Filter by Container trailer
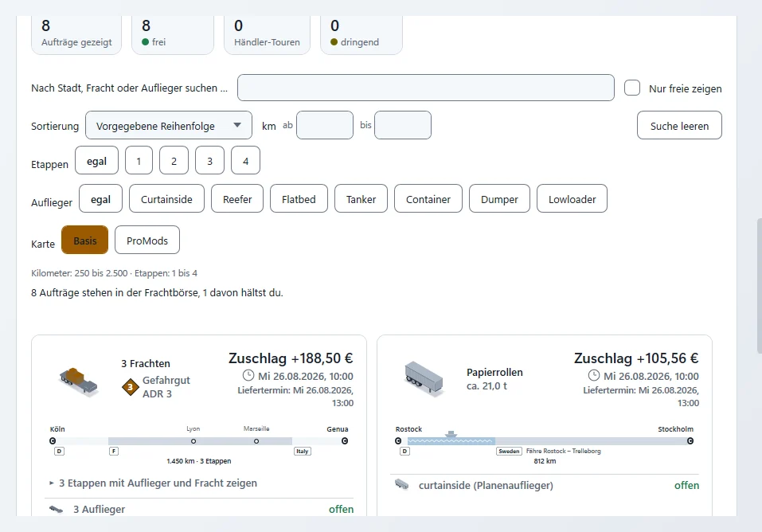 pos(428,198)
